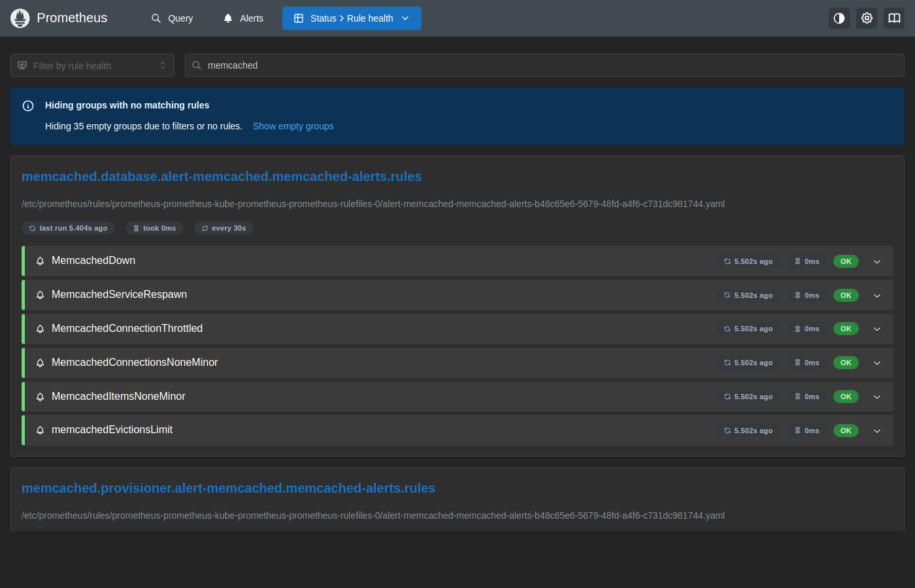Open the Alerts page
This screenshot has height=588, width=915.
point(243,18)
